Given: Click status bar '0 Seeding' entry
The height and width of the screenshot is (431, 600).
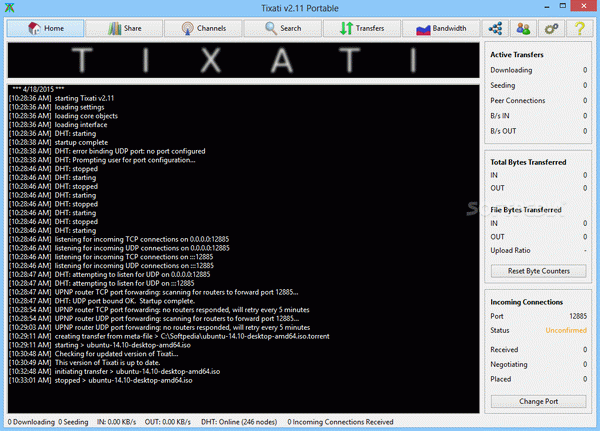Looking at the screenshot, I should [x=73, y=422].
